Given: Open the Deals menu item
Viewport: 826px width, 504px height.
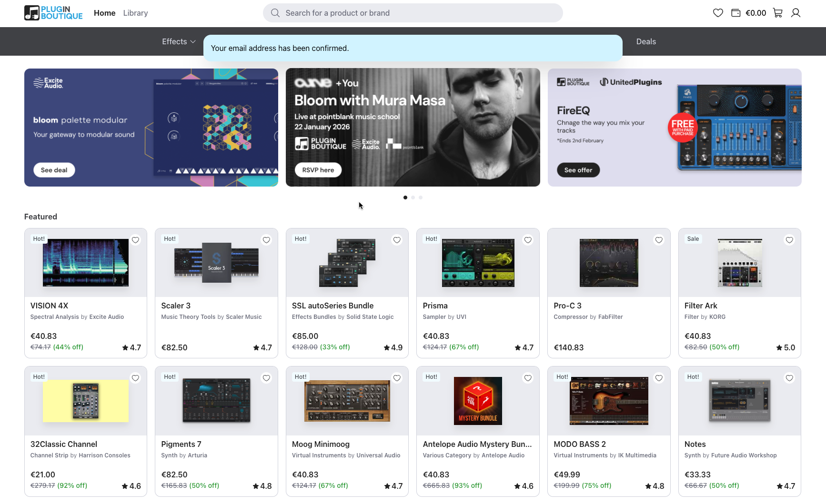Looking at the screenshot, I should pos(646,41).
